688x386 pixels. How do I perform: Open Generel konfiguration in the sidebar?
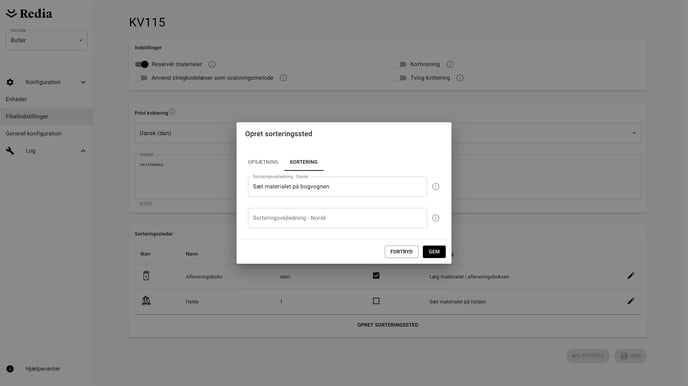[33, 133]
